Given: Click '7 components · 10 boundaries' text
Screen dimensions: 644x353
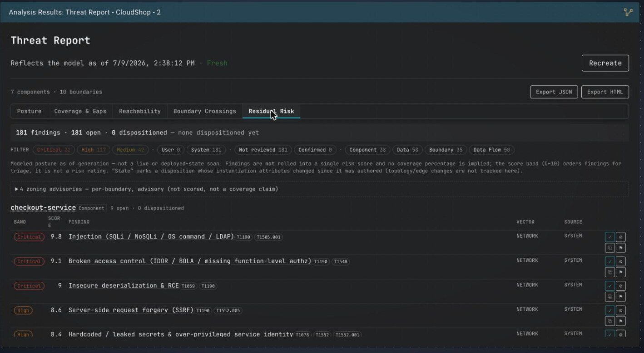Looking at the screenshot, I should tap(56, 92).
